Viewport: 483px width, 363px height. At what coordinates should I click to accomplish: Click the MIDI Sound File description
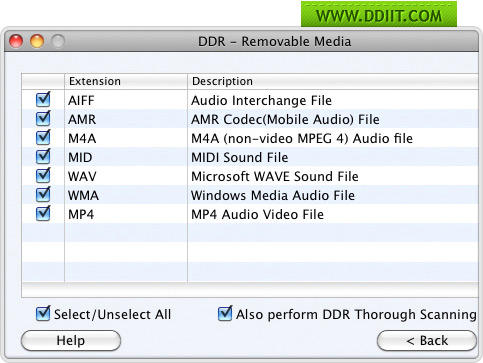click(240, 157)
